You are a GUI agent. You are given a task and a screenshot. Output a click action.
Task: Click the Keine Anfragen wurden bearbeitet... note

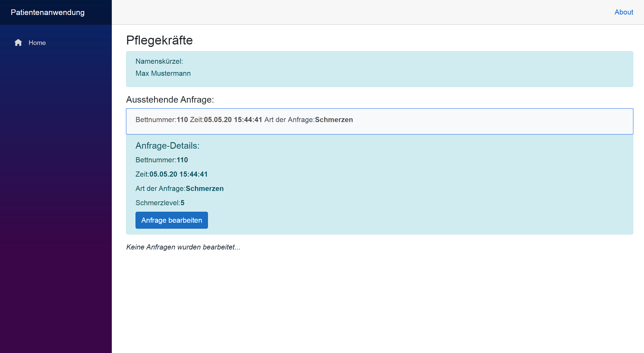(183, 247)
